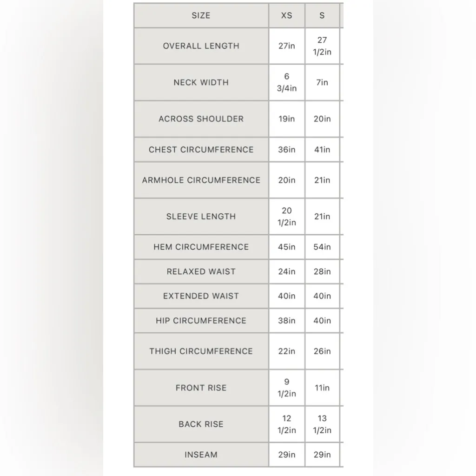Select the HEM CIRCUMFERENCE row label
This screenshot has height=476, width=476.
(201, 247)
